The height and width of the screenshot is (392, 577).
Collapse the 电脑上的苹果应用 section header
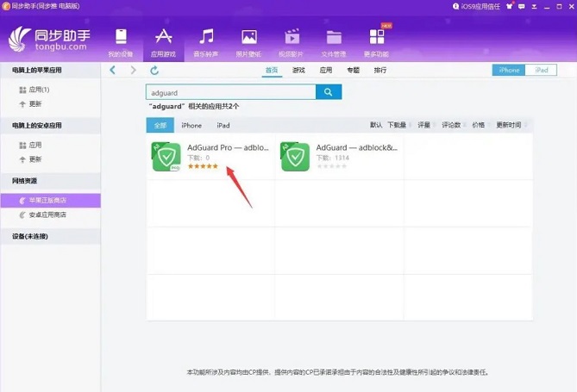tap(50, 71)
